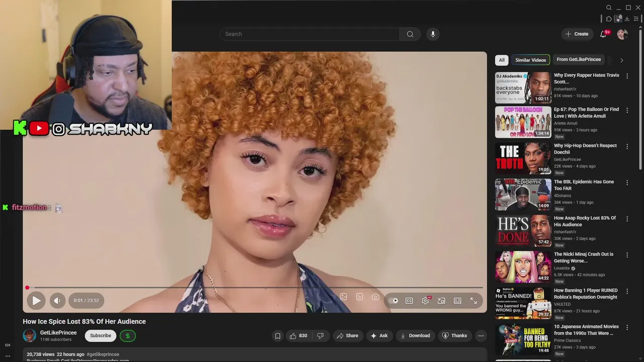
Task: Click the Ask button
Action: pyautogui.click(x=379, y=336)
